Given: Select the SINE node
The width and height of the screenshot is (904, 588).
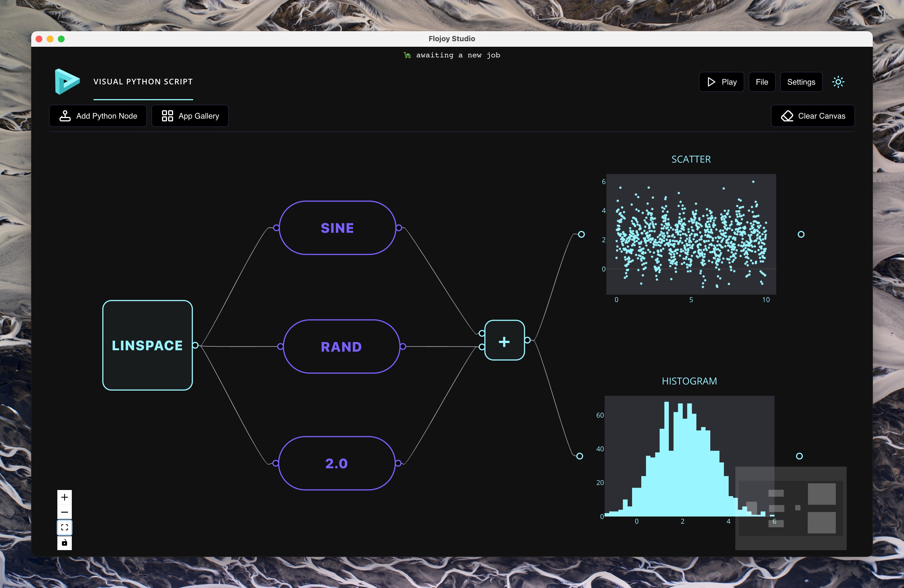Looking at the screenshot, I should pyautogui.click(x=337, y=228).
